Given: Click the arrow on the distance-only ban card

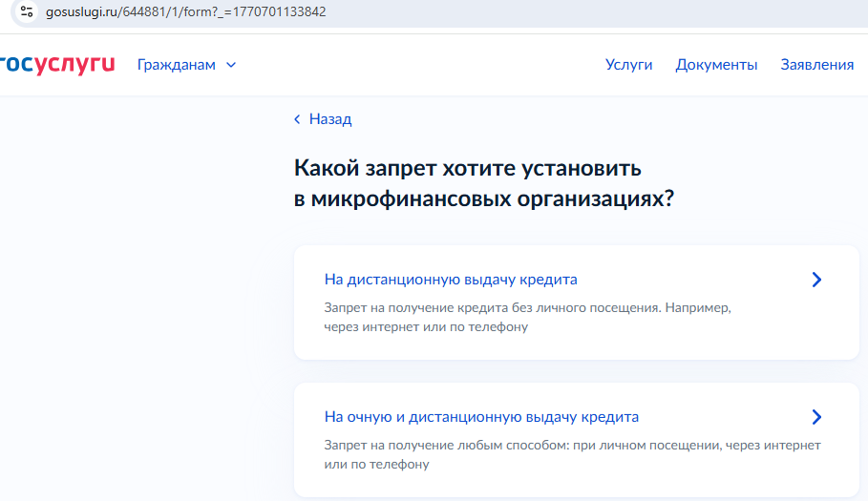Looking at the screenshot, I should pyautogui.click(x=815, y=280).
